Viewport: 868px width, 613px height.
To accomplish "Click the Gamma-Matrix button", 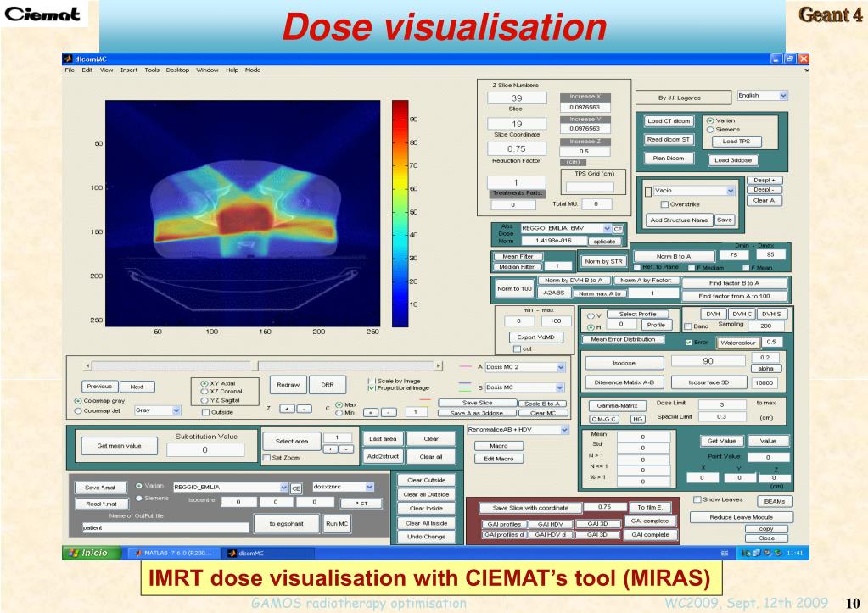I will coord(617,405).
